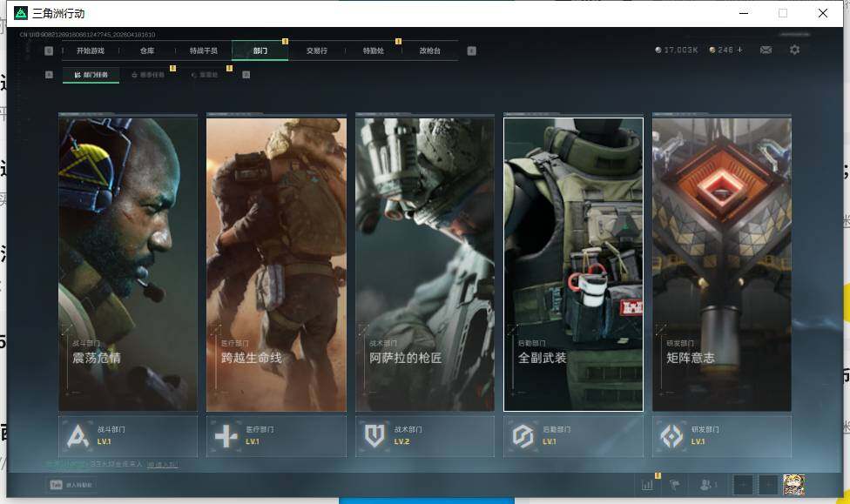The width and height of the screenshot is (850, 504).
Task: Close the 三角洲行动 window
Action: (x=822, y=13)
